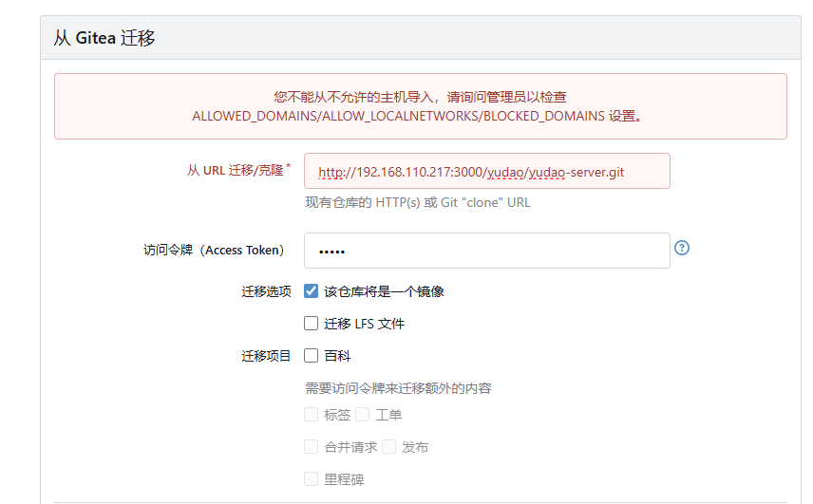Image resolution: width=813 pixels, height=504 pixels.
Task: Tick the disabled 里程碑 checkbox
Action: [x=312, y=478]
